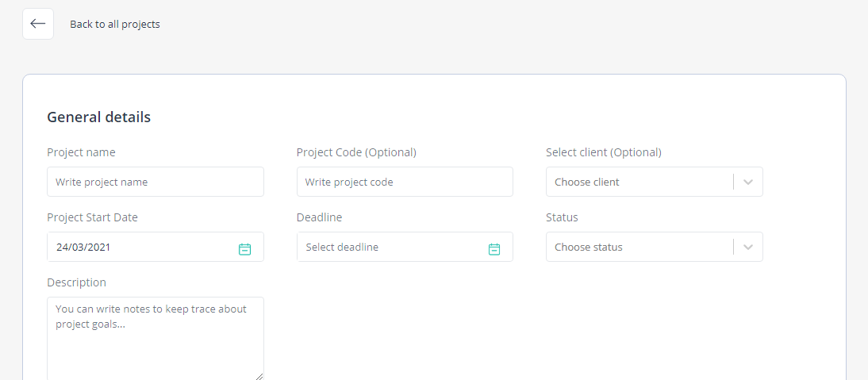Click the 'Select deadline' date field
868x380 pixels.
pyautogui.click(x=405, y=247)
